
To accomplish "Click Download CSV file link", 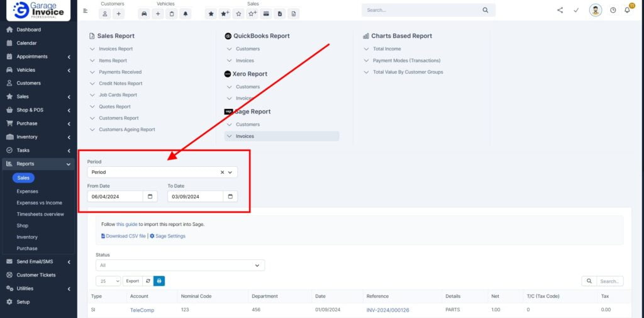I will coord(123,236).
